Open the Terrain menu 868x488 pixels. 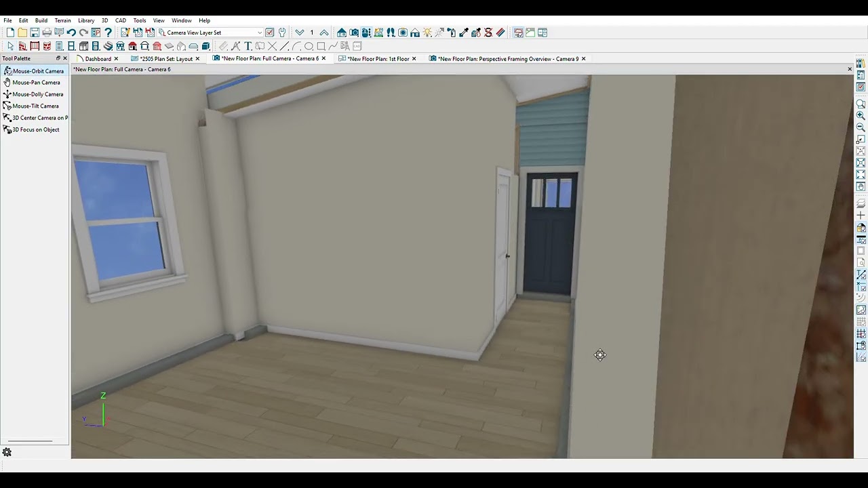pos(62,20)
